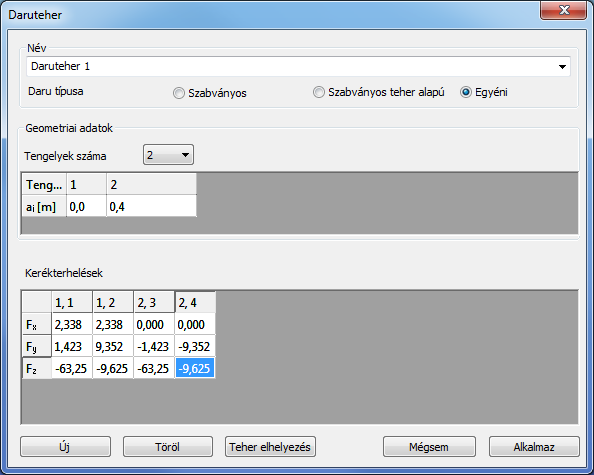594x475 pixels.
Task: Select the Fy cell with value 9,352
Action: pyautogui.click(x=113, y=347)
